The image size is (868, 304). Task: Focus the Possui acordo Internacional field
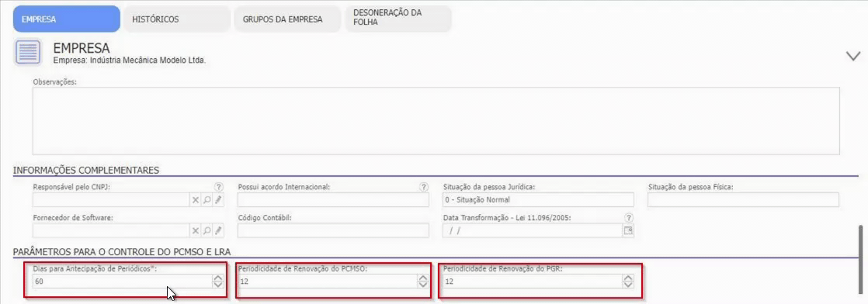(x=333, y=199)
